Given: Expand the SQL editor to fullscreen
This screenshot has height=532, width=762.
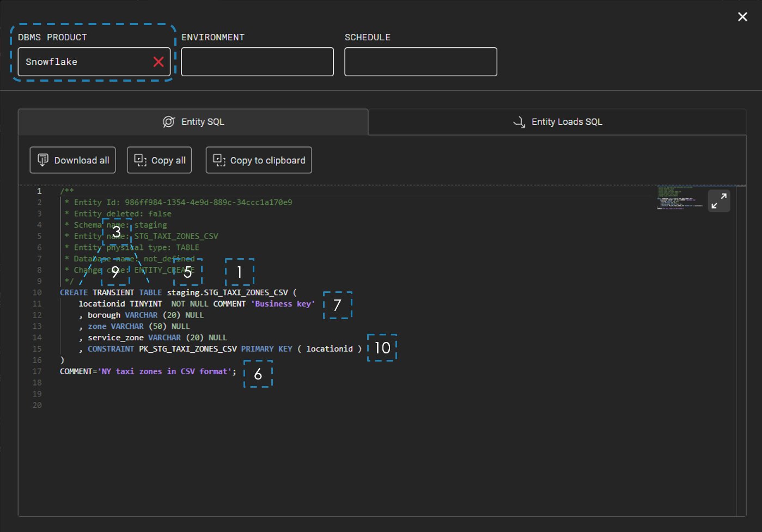Looking at the screenshot, I should pos(718,201).
